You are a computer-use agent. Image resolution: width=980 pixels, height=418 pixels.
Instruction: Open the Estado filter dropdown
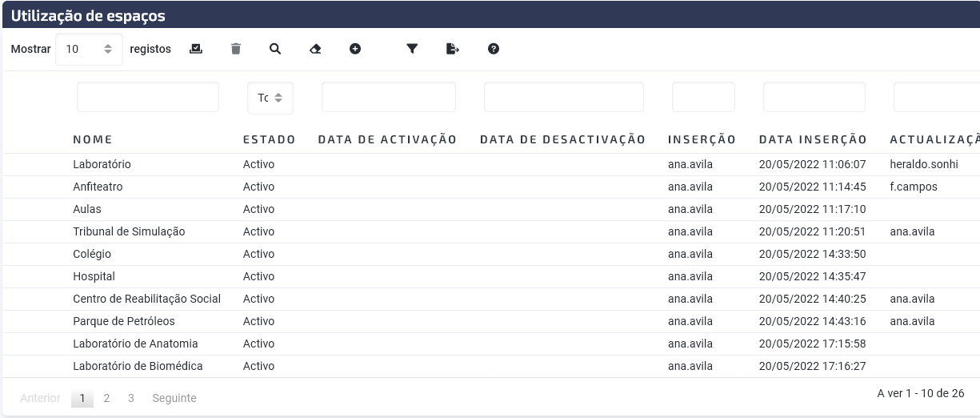[x=270, y=98]
